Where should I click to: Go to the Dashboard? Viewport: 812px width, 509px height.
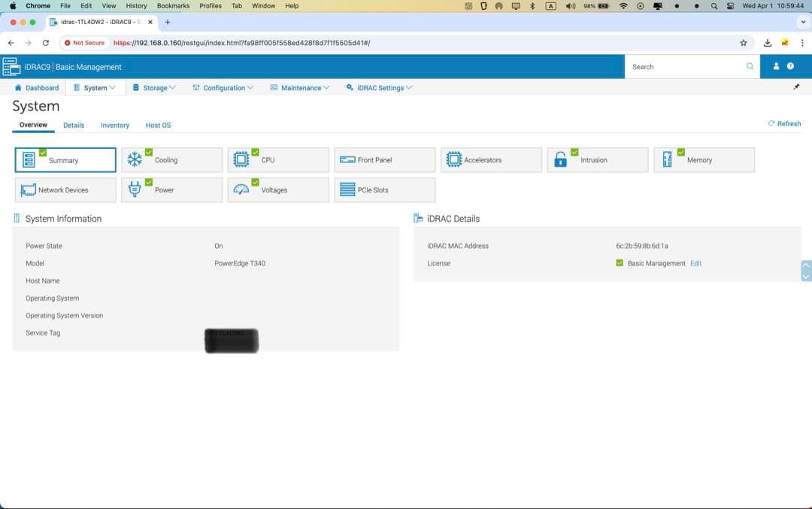point(36,88)
